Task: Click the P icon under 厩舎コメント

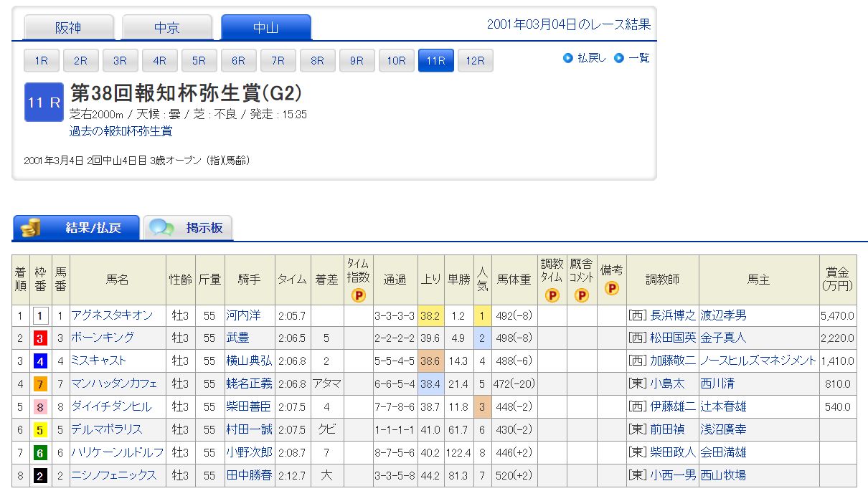Action: click(x=581, y=295)
